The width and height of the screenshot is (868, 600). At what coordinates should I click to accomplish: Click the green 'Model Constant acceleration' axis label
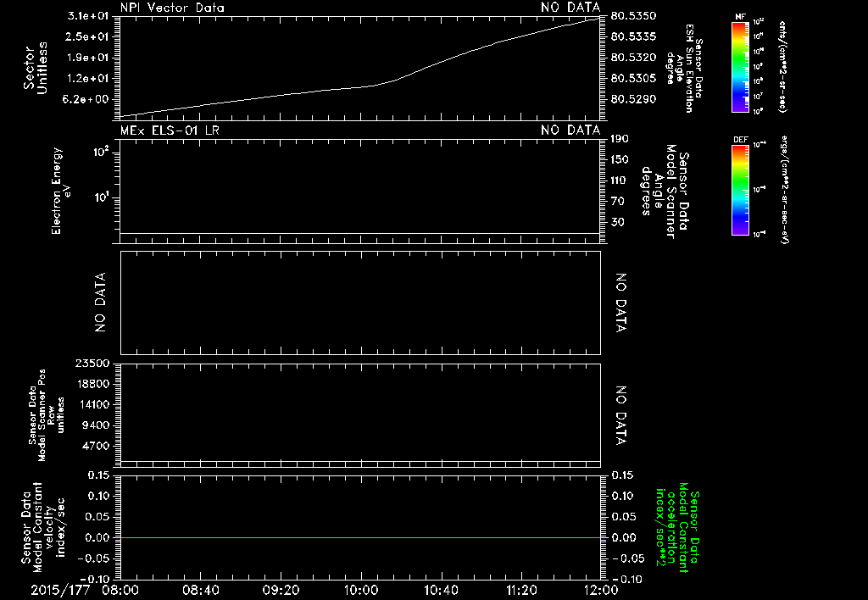(677, 528)
